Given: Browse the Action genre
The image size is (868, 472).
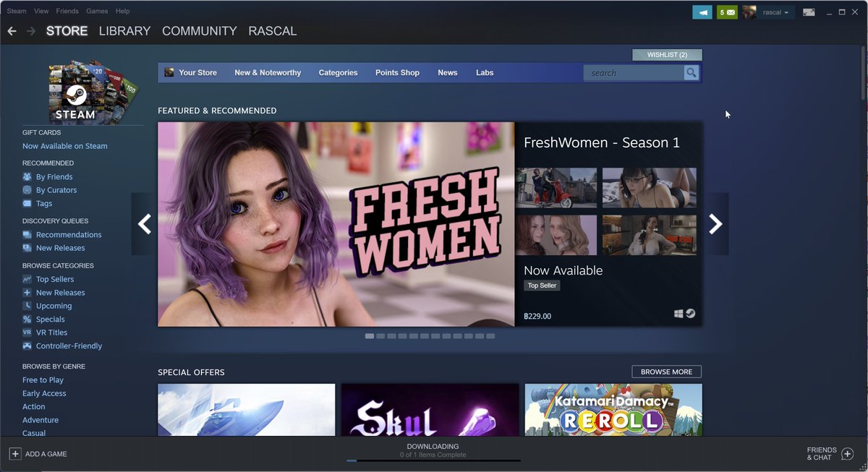Looking at the screenshot, I should [33, 407].
